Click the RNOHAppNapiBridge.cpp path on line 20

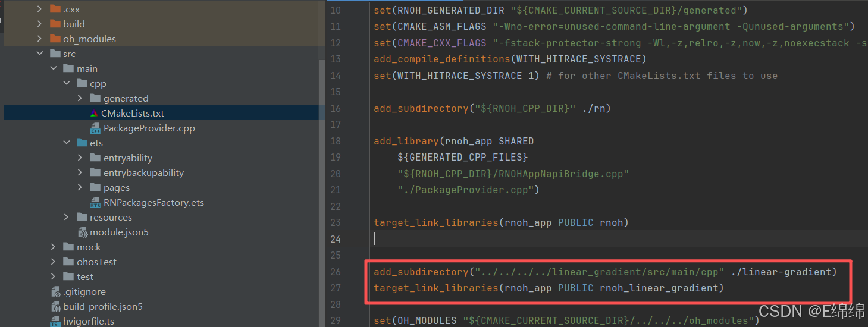tap(513, 174)
